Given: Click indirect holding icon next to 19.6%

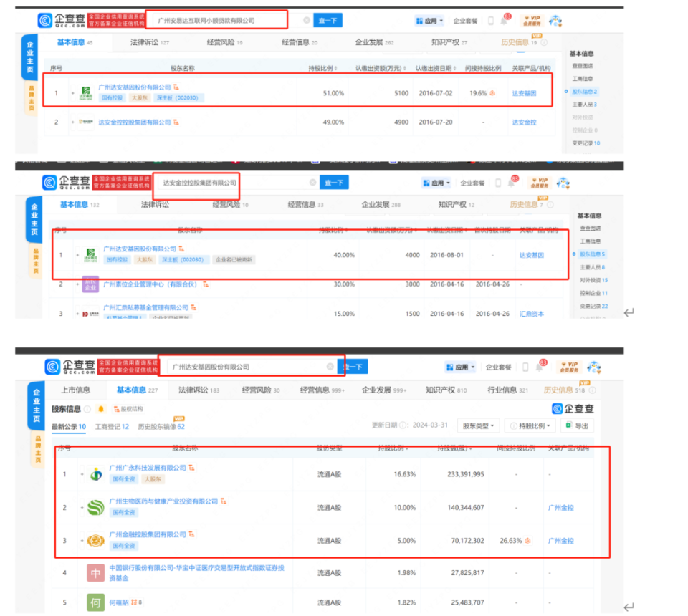Looking at the screenshot, I should pyautogui.click(x=492, y=93).
